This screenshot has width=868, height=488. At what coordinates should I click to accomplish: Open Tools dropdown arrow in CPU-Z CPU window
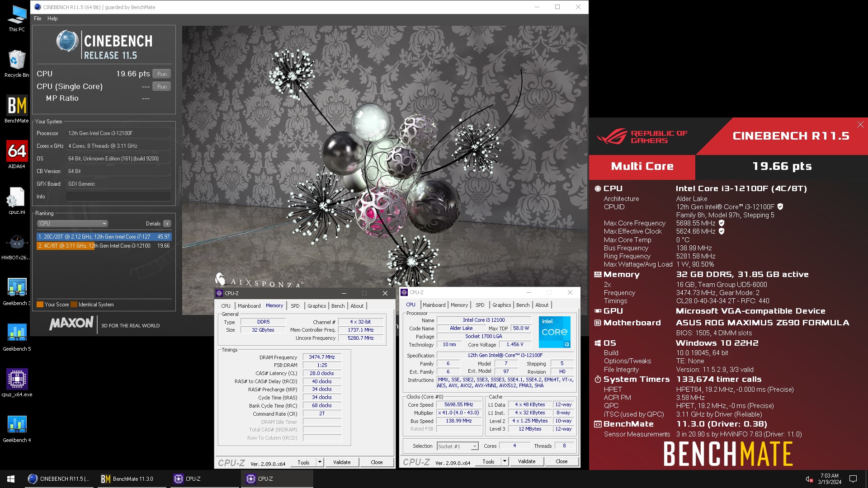point(505,461)
